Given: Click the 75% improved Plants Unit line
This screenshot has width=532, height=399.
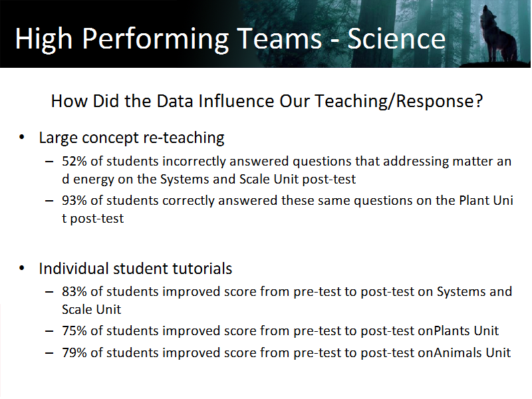Looking at the screenshot, I should point(280,331).
